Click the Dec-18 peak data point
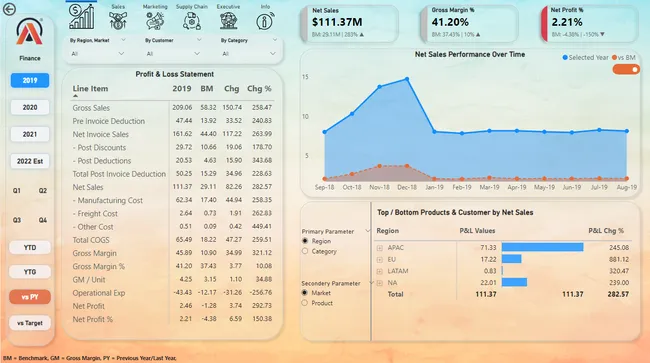 407,79
